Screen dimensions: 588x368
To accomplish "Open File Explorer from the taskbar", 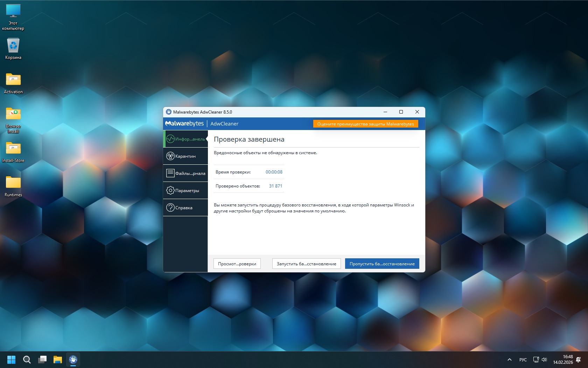I will [58, 360].
